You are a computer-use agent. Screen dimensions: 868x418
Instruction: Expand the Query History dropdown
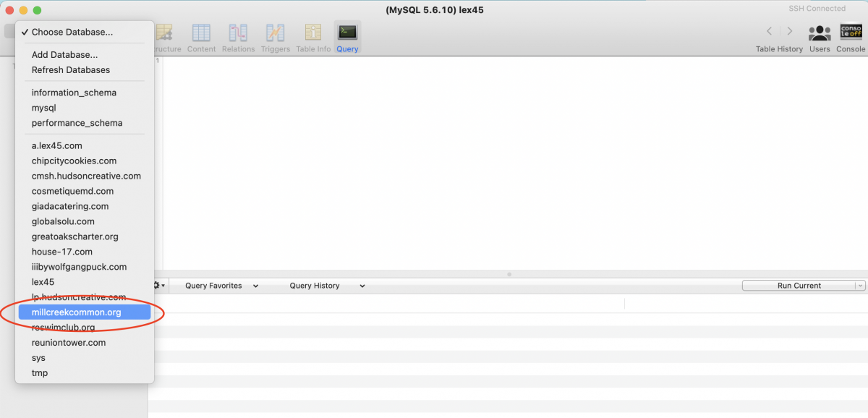[x=327, y=286]
